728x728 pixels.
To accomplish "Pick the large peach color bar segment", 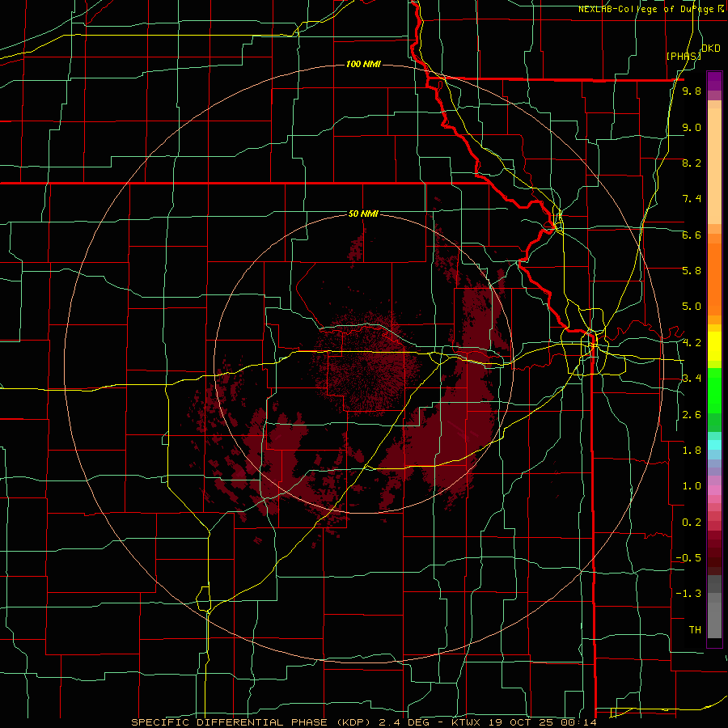I will coord(714,166).
